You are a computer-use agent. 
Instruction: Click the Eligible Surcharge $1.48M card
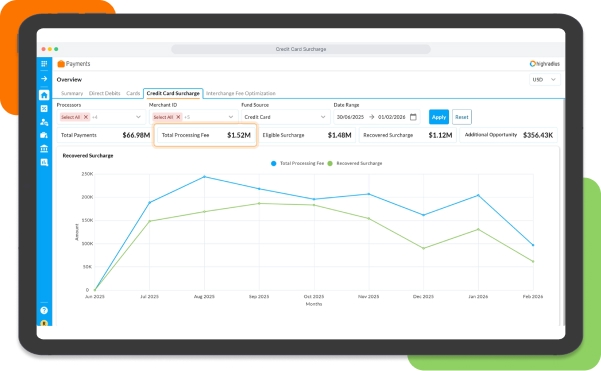click(307, 135)
